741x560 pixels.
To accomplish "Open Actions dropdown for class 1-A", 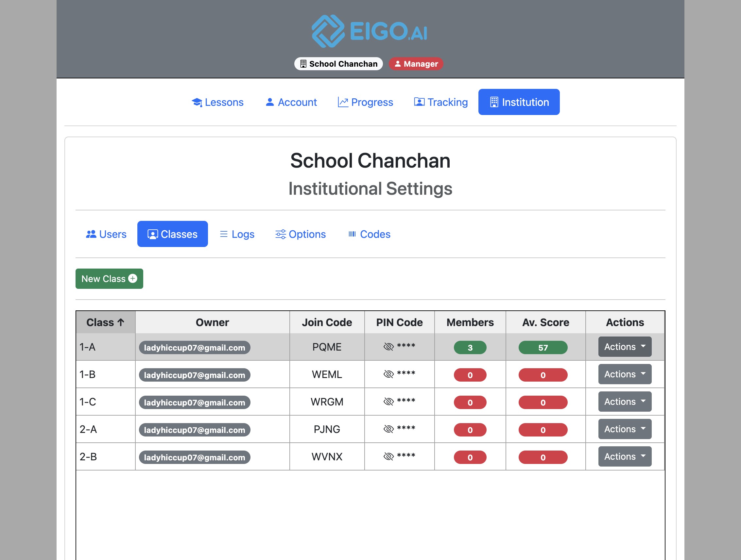I will click(x=625, y=346).
